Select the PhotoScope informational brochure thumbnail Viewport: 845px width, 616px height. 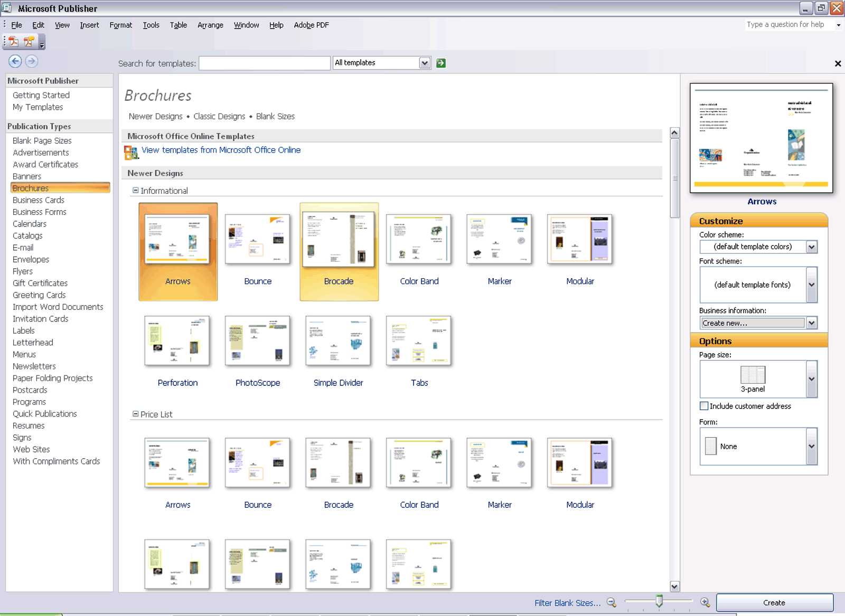pos(258,340)
